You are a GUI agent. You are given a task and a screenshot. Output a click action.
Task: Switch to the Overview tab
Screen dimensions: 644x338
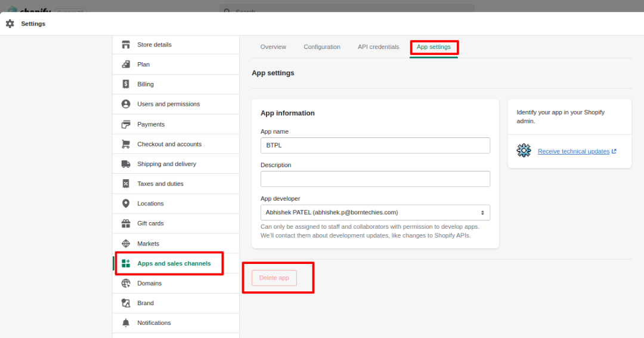pos(273,47)
